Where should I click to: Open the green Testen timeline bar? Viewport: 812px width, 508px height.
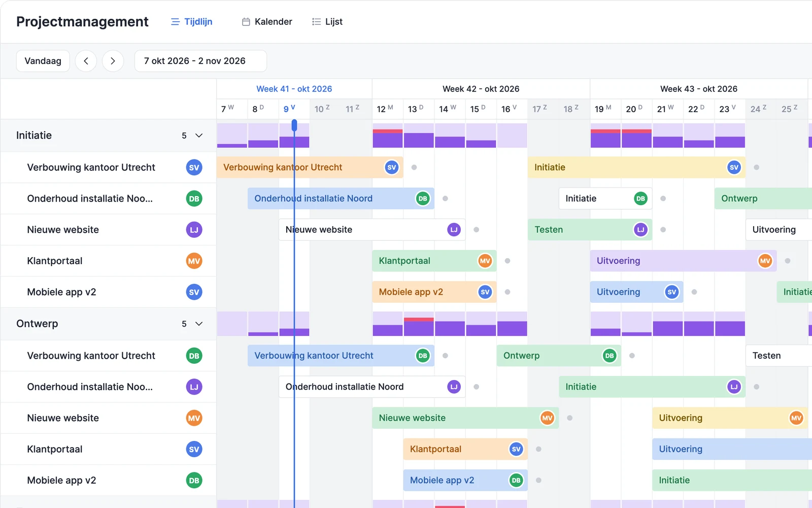(590, 230)
